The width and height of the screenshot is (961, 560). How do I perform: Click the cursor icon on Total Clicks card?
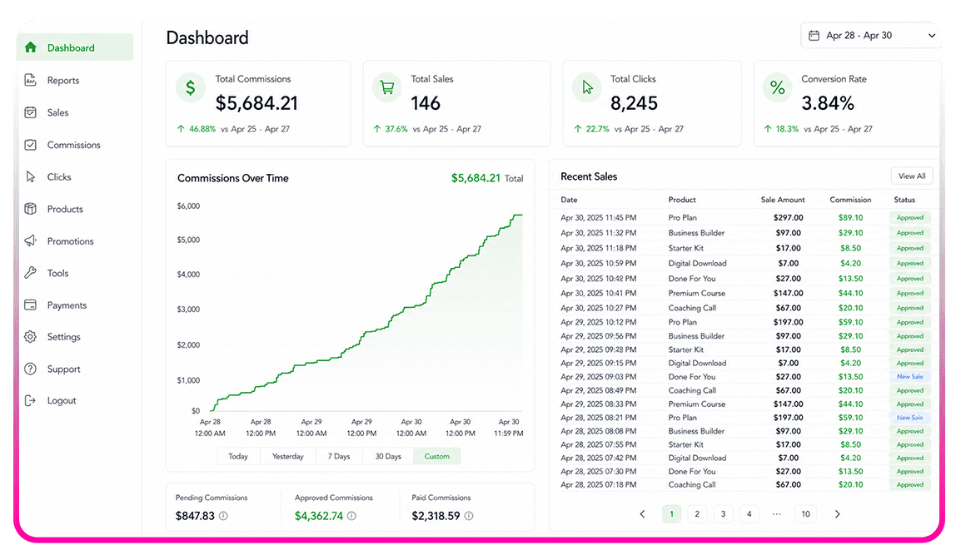(x=587, y=87)
